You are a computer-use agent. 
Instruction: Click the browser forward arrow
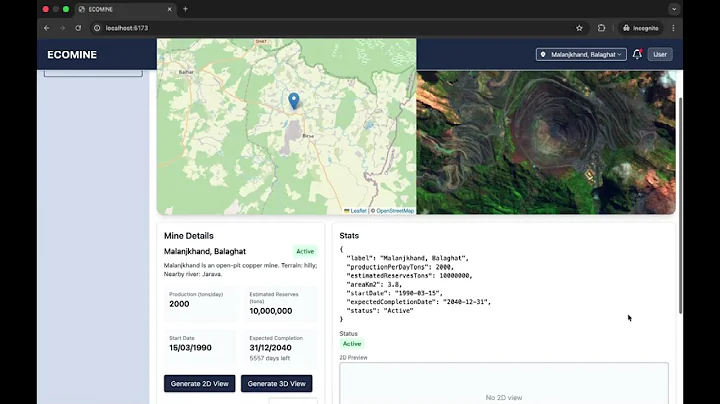62,28
